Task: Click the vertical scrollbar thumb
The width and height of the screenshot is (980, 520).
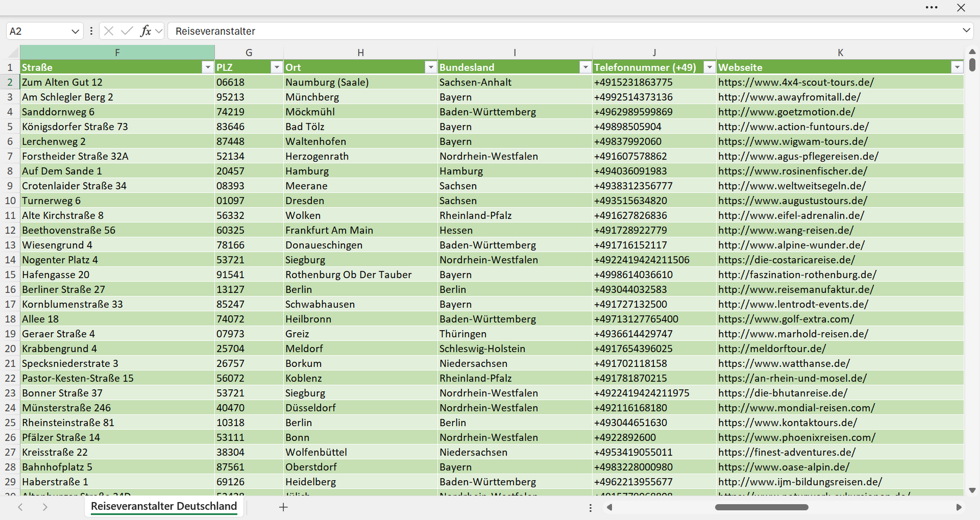Action: (972, 65)
